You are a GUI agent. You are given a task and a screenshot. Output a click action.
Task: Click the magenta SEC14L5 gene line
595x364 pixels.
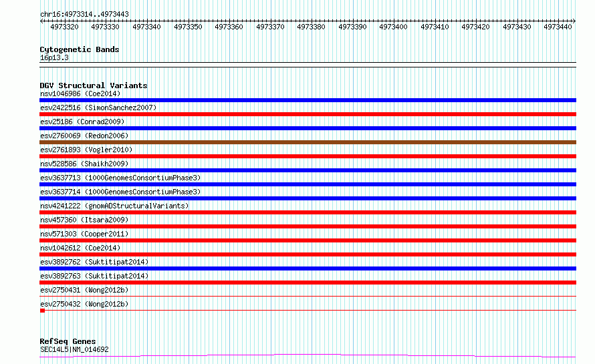308,356
